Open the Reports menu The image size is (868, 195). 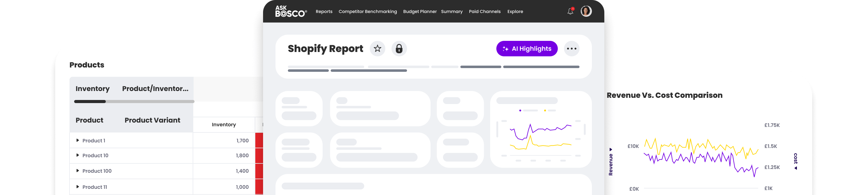click(x=324, y=11)
